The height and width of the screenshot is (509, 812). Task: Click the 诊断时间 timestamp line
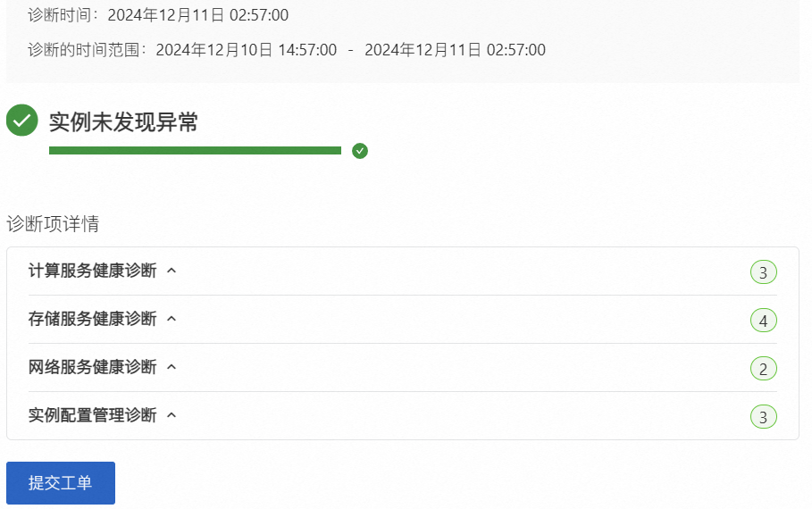[158, 15]
